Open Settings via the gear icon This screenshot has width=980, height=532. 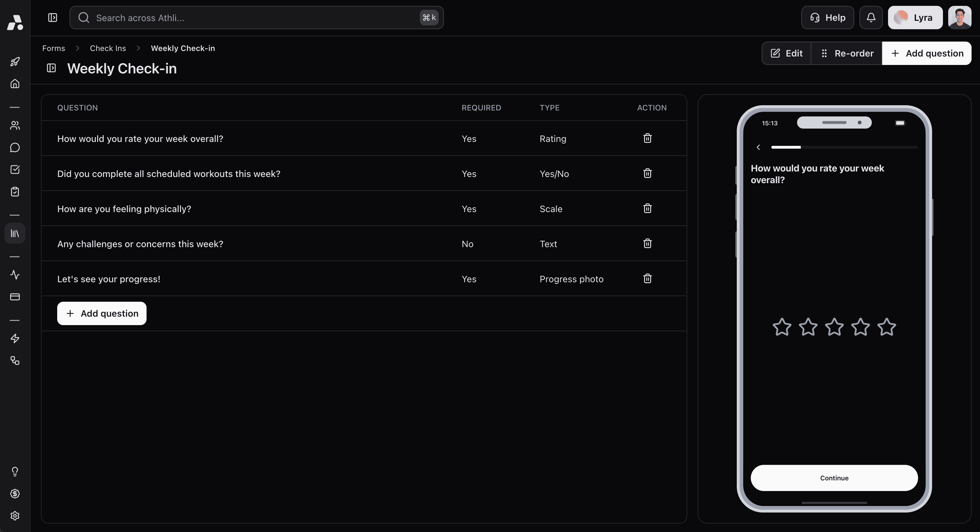(15, 516)
